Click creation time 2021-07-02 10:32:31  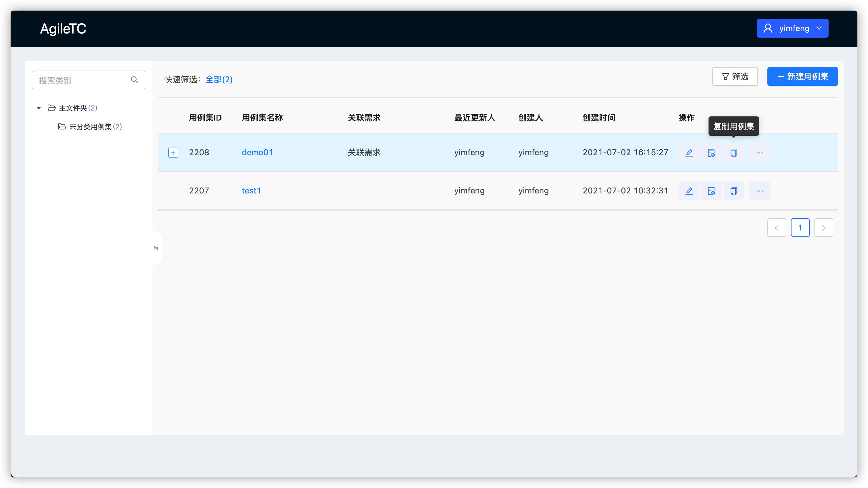pos(625,190)
